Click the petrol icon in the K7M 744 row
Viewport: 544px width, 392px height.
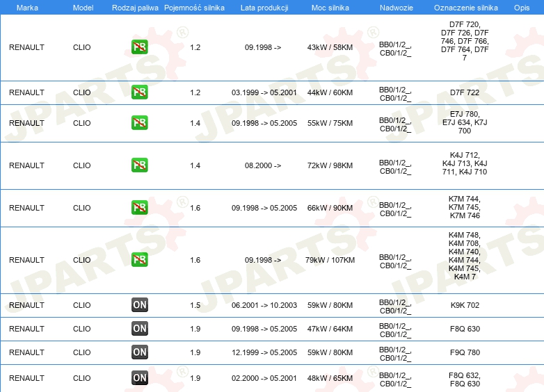tap(139, 207)
